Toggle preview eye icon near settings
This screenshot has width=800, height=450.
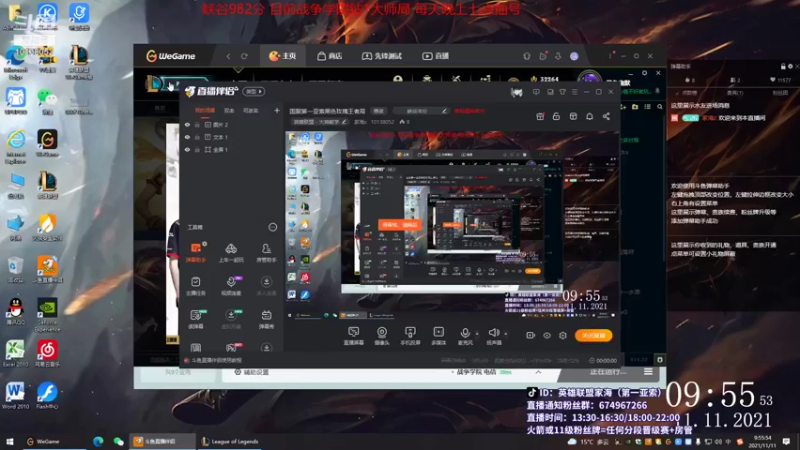(547, 335)
